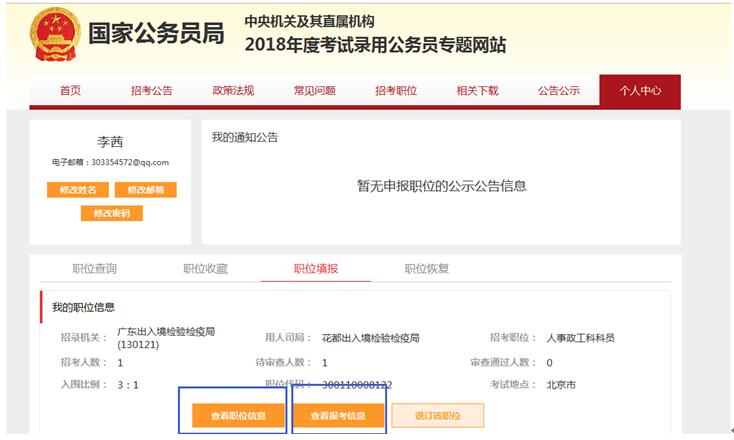The height and width of the screenshot is (440, 734).
Task: Open the 相关下载 downloads section
Action: (477, 91)
